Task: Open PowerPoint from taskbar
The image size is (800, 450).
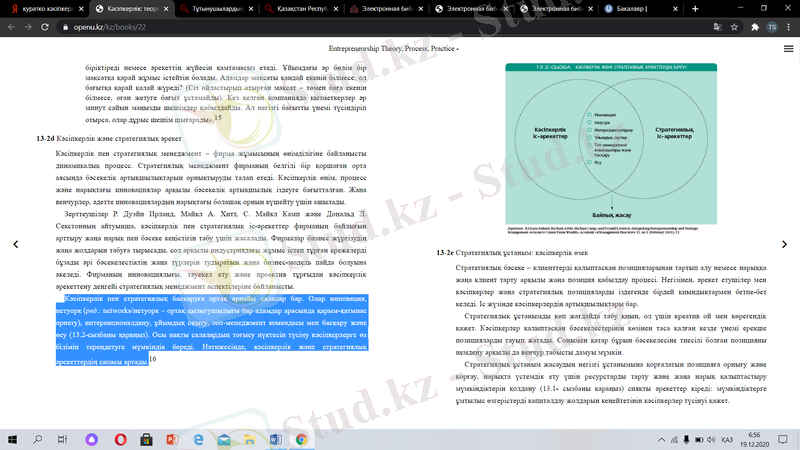Action: (172, 439)
